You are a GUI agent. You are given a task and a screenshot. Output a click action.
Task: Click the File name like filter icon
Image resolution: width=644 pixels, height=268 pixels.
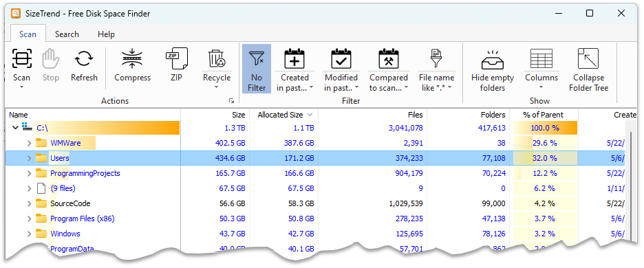[x=436, y=58]
